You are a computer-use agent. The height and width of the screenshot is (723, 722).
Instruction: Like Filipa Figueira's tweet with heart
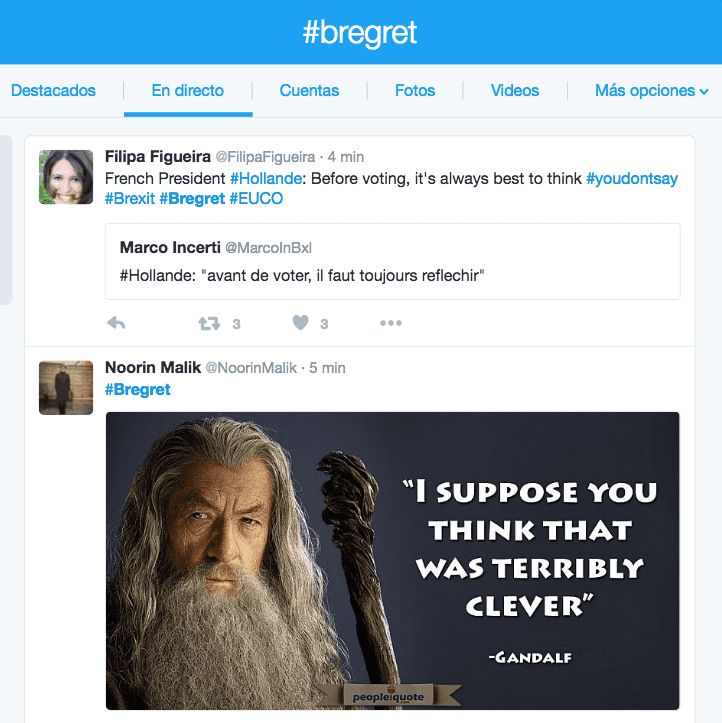[x=300, y=323]
